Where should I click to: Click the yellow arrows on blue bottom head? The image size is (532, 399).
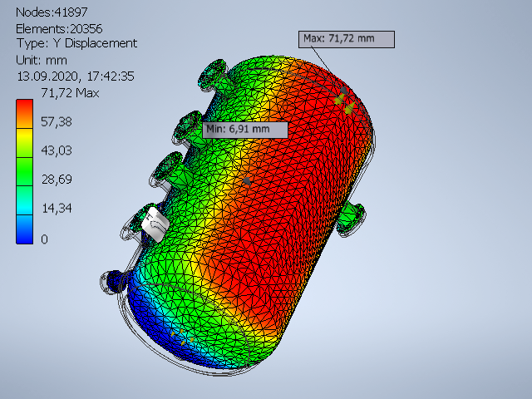pos(182,337)
